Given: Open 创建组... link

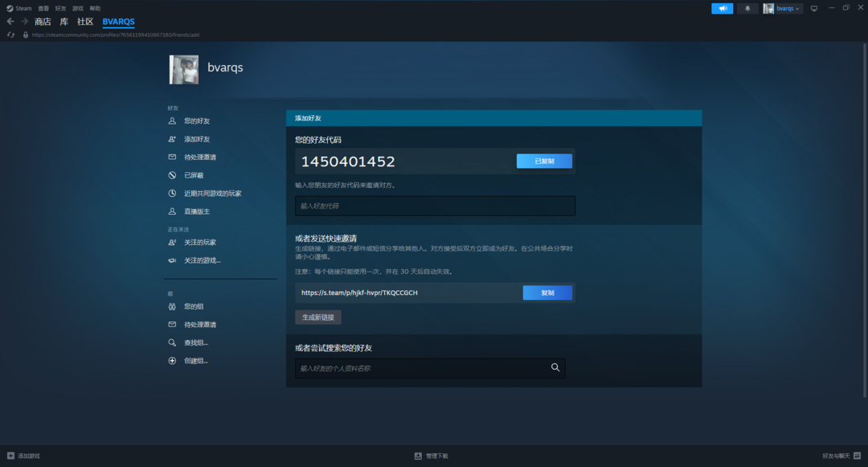Looking at the screenshot, I should point(196,361).
